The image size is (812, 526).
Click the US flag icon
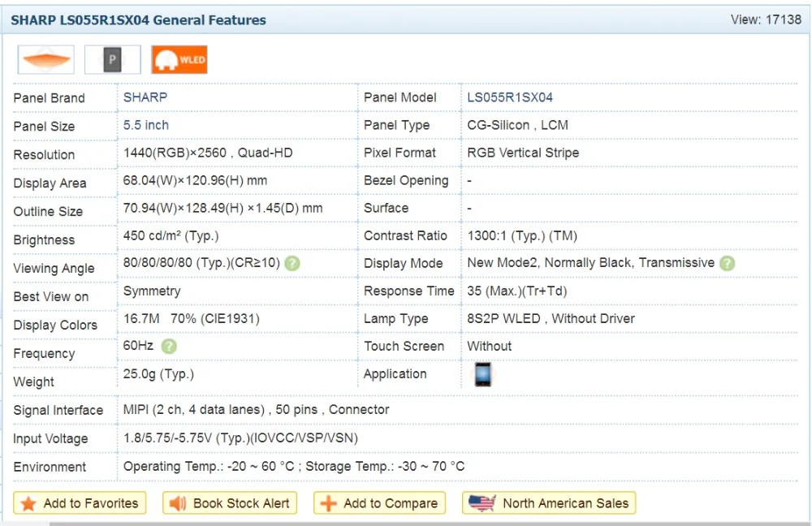482,502
